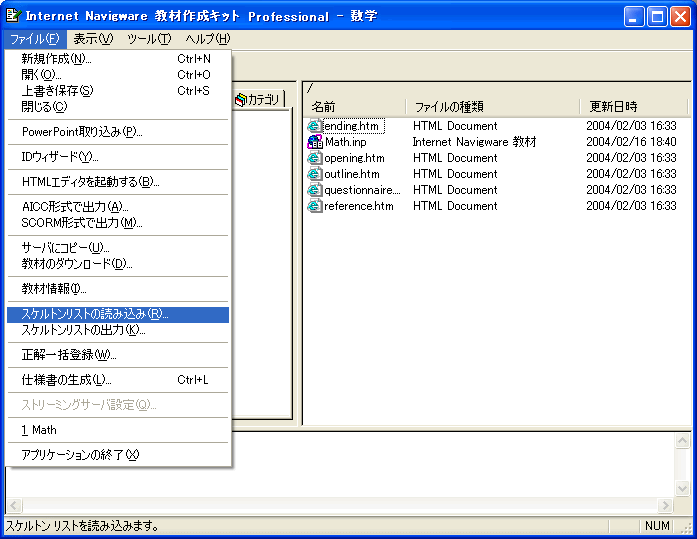Select the outline.htm file name
Screen dimensions: 697x539
pyautogui.click(x=352, y=174)
